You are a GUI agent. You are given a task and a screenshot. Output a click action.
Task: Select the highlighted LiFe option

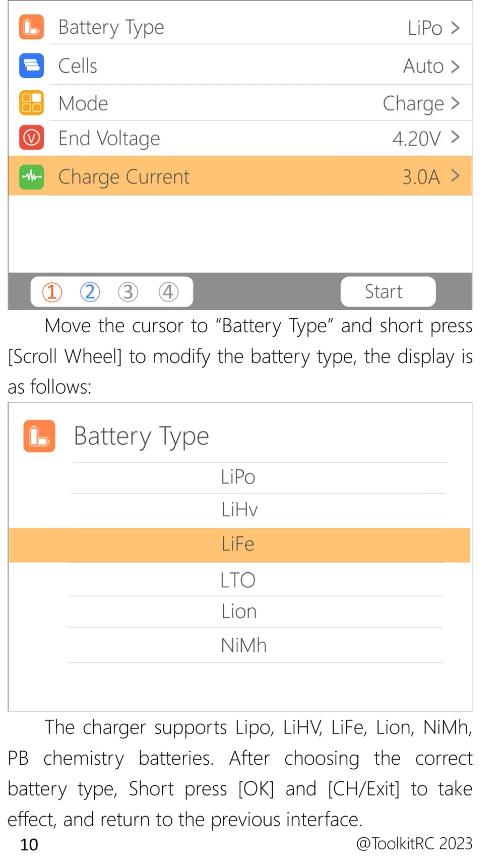[238, 545]
